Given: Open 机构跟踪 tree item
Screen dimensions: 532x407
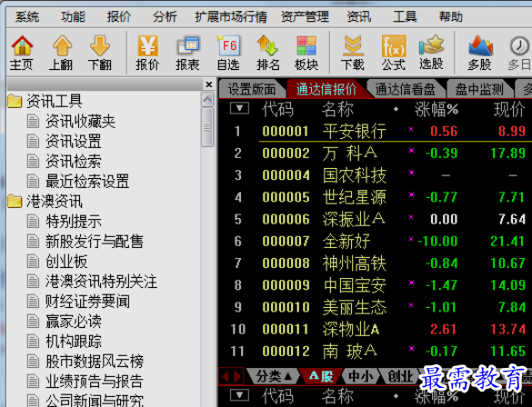Looking at the screenshot, I should (x=73, y=342).
